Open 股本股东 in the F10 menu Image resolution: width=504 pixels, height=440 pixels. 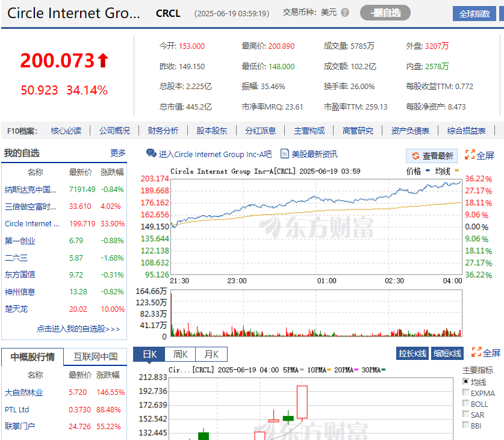tap(212, 131)
